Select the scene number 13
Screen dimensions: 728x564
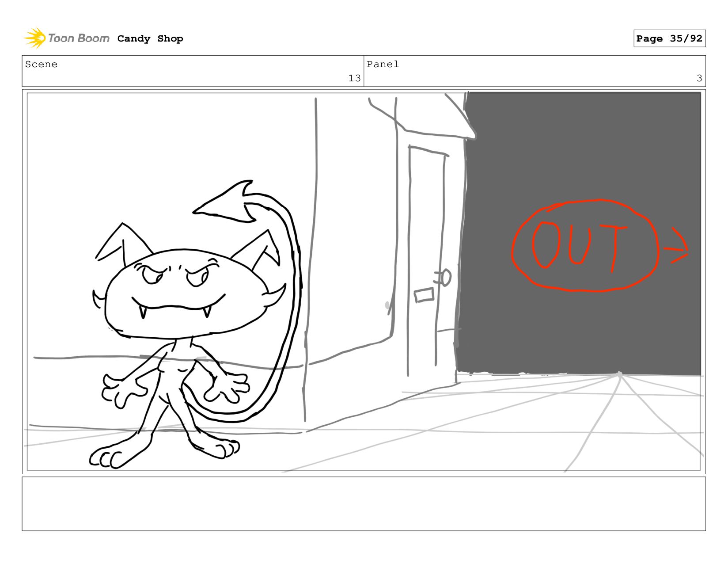tap(354, 78)
